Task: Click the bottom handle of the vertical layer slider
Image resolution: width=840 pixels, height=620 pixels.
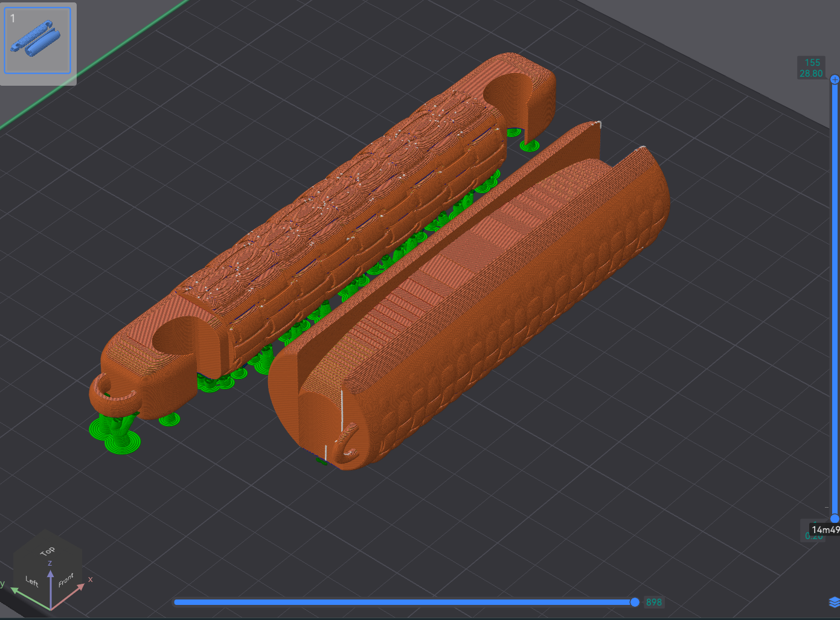Action: [x=835, y=519]
